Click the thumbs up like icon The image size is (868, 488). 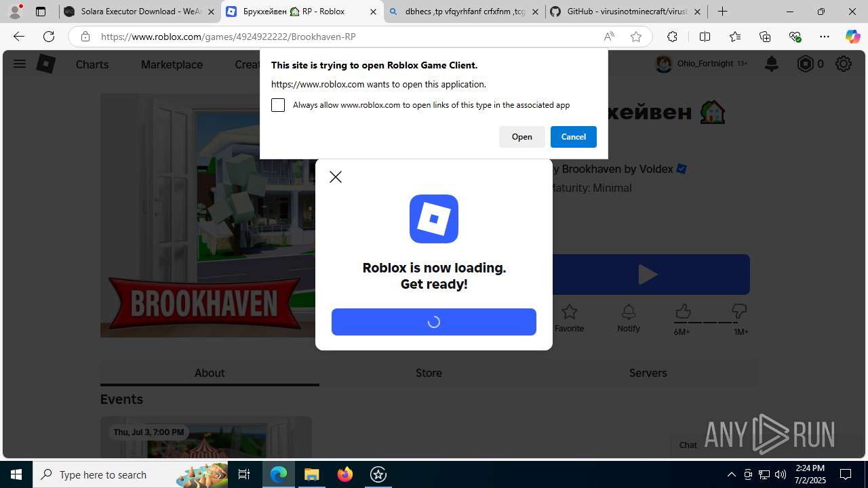(x=683, y=311)
